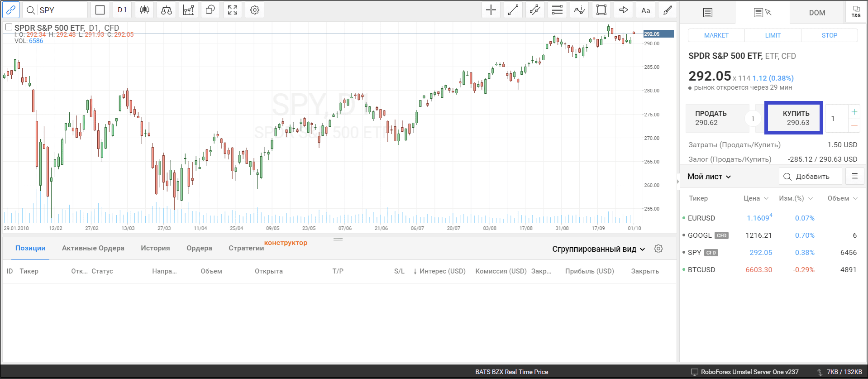Viewport: 868px width, 379px height.
Task: Expand chart to fullscreen
Action: coord(233,10)
